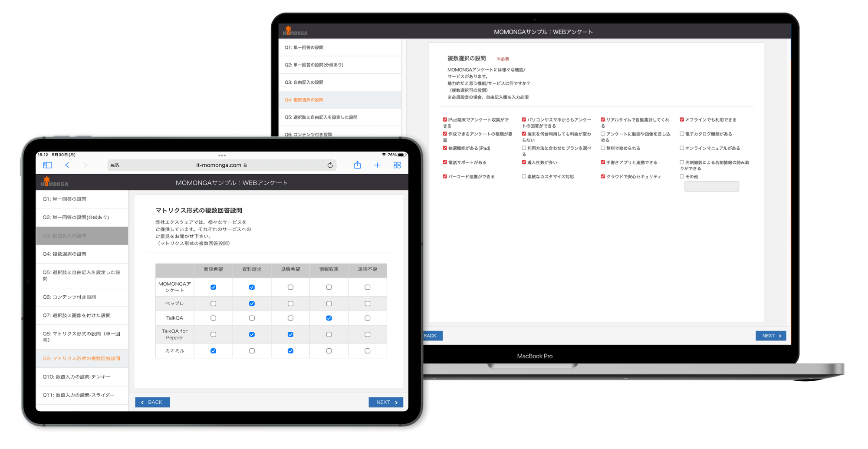This screenshot has height=449, width=868.
Task: Uncheck バーコード連携ができる on MacBook
Action: [x=445, y=176]
